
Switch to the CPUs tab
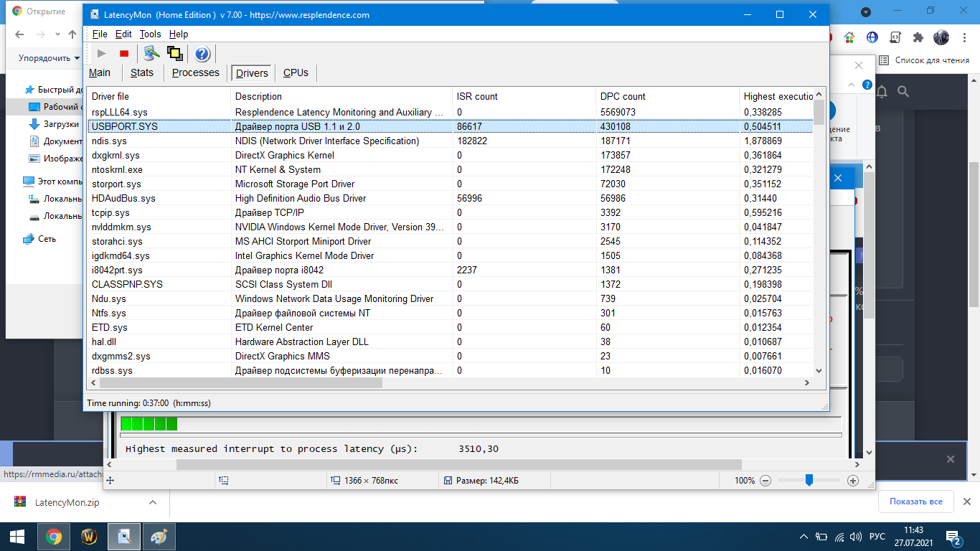296,72
